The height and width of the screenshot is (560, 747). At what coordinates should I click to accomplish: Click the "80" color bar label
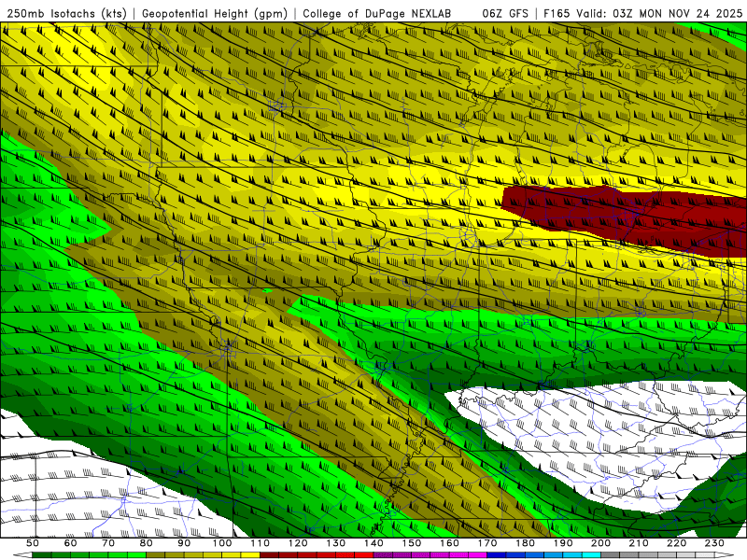(147, 543)
